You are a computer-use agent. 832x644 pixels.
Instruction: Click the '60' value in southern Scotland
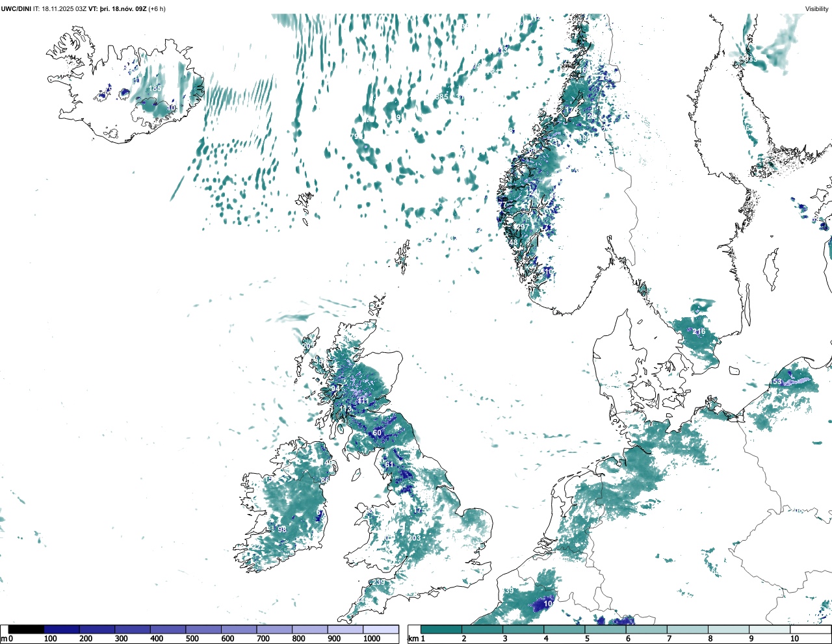(x=377, y=433)
